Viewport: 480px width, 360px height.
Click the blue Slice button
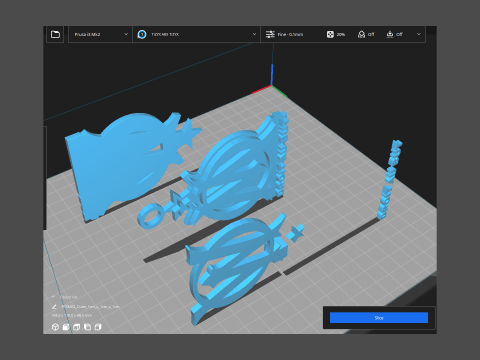click(379, 318)
